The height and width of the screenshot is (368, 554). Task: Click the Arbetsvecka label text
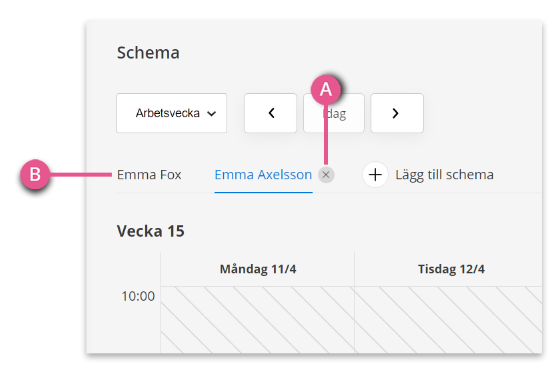tap(168, 113)
